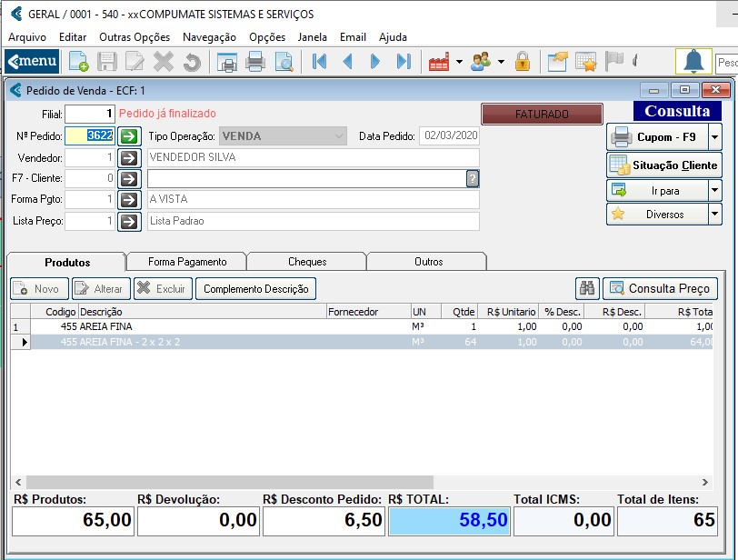The height and width of the screenshot is (560, 738).
Task: Expand the Diversos dropdown arrow
Action: [x=714, y=215]
